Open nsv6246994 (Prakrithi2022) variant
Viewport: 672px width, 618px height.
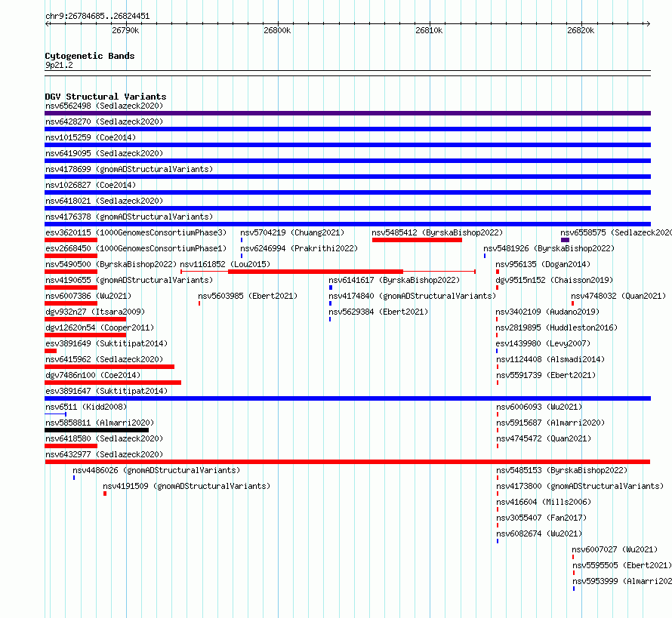point(299,248)
